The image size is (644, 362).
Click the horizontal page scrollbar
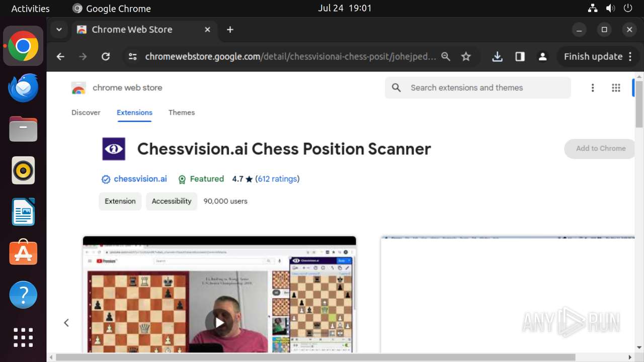coord(315,357)
